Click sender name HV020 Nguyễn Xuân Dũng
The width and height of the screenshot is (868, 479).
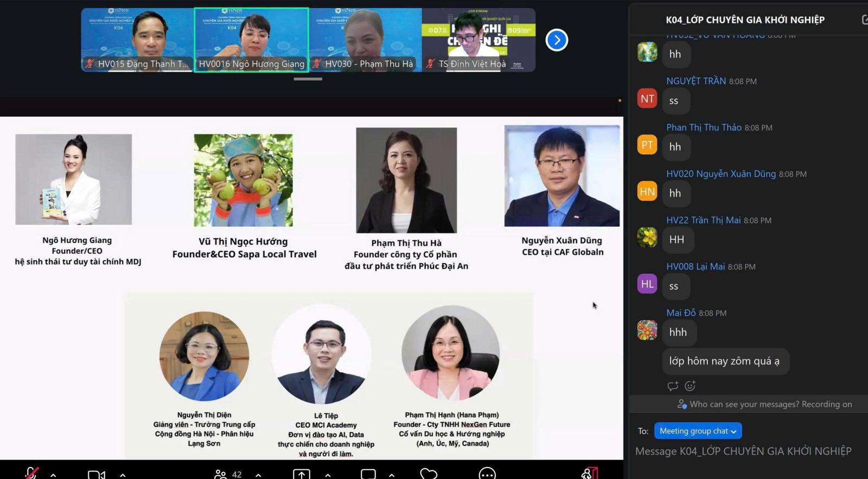click(721, 174)
